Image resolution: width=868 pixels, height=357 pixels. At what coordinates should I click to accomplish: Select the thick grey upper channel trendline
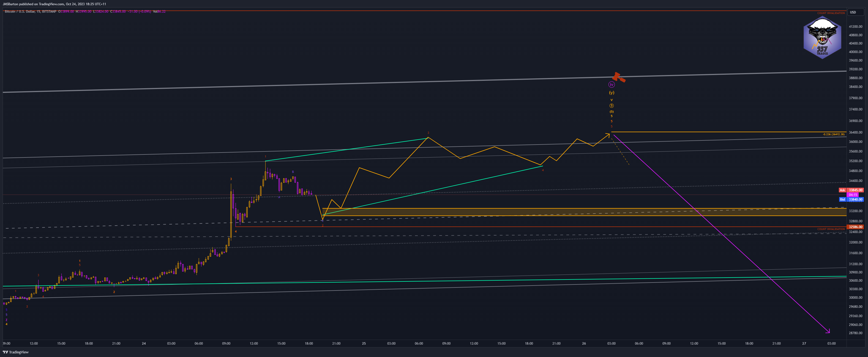click(425, 81)
